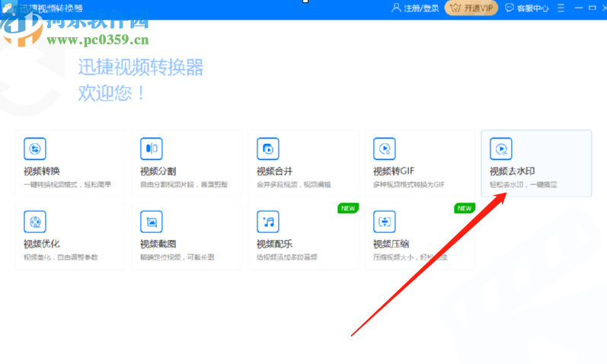
Task: Click description 轻松去水印，一键搞定
Action: tap(523, 185)
